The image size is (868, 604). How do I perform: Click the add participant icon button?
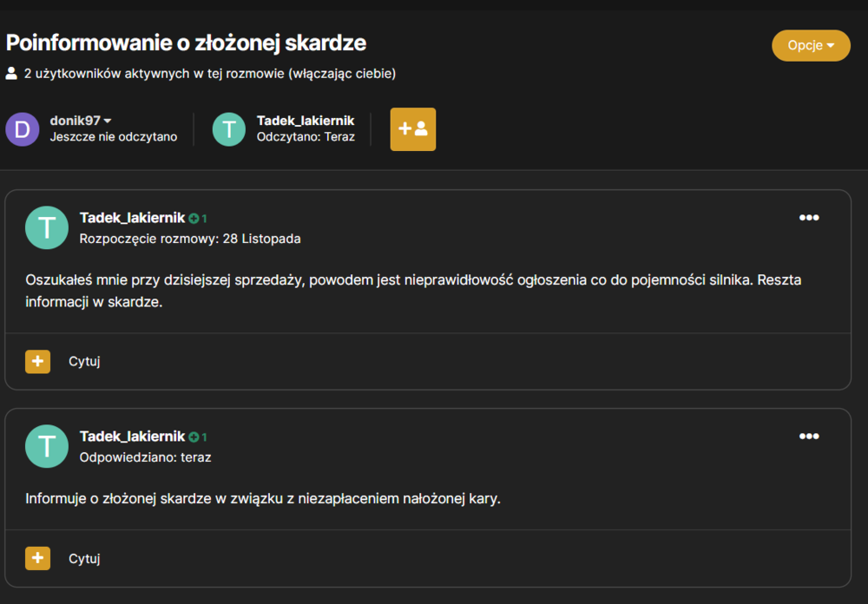click(x=413, y=129)
